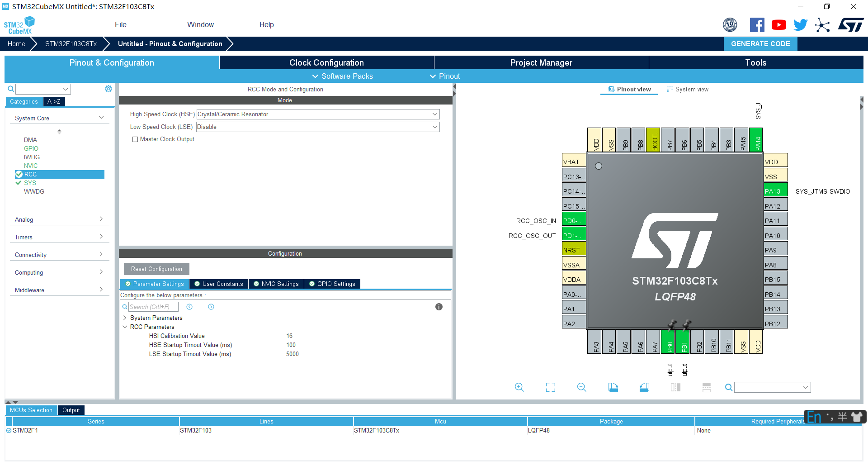Image resolution: width=868 pixels, height=466 pixels.
Task: Rotate chip counter-clockwise icon
Action: [644, 387]
